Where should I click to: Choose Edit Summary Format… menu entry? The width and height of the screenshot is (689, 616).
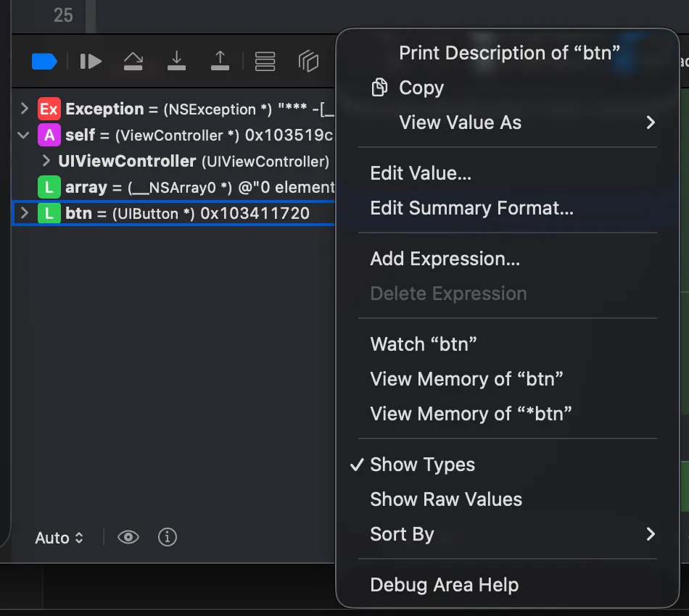coord(508,208)
